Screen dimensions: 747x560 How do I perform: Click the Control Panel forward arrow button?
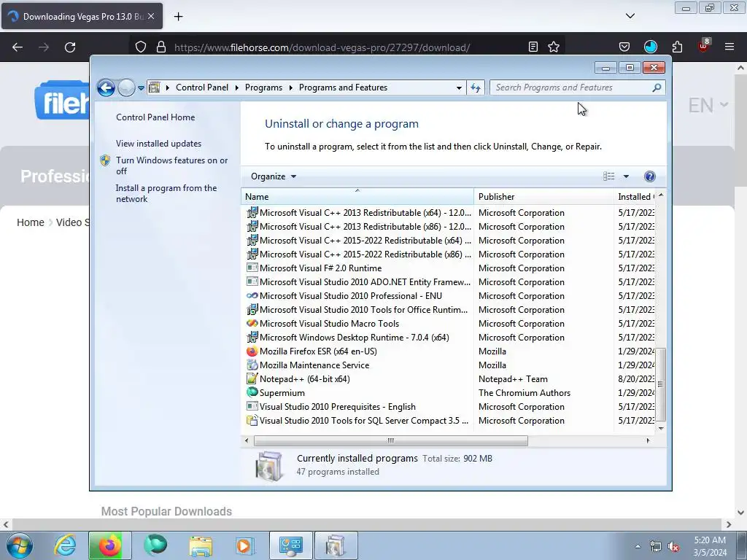(x=126, y=87)
